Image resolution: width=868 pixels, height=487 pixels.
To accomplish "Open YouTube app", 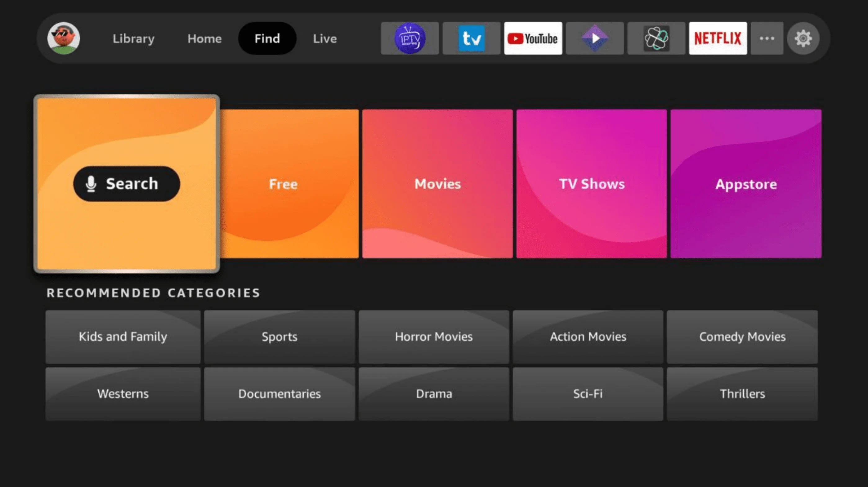I will 532,38.
